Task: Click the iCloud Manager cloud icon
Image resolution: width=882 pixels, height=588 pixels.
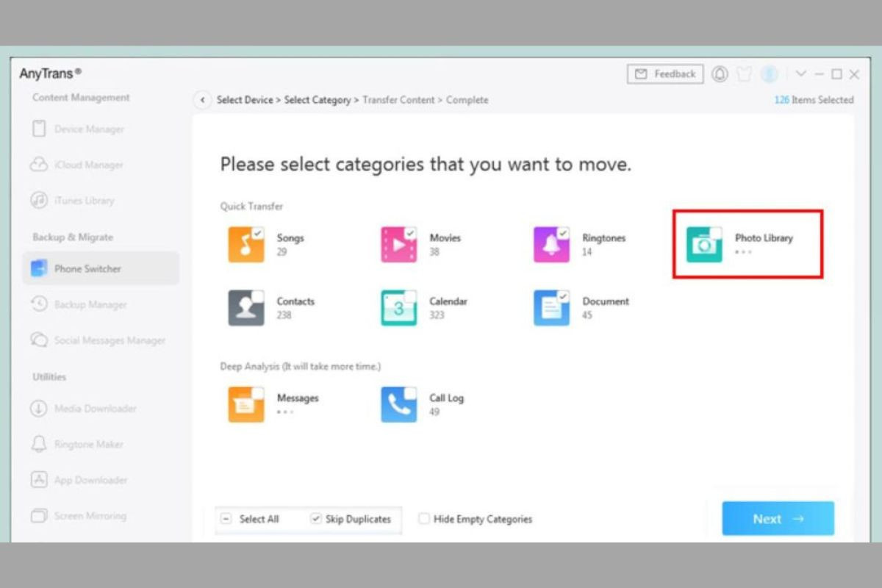Action: [x=39, y=165]
